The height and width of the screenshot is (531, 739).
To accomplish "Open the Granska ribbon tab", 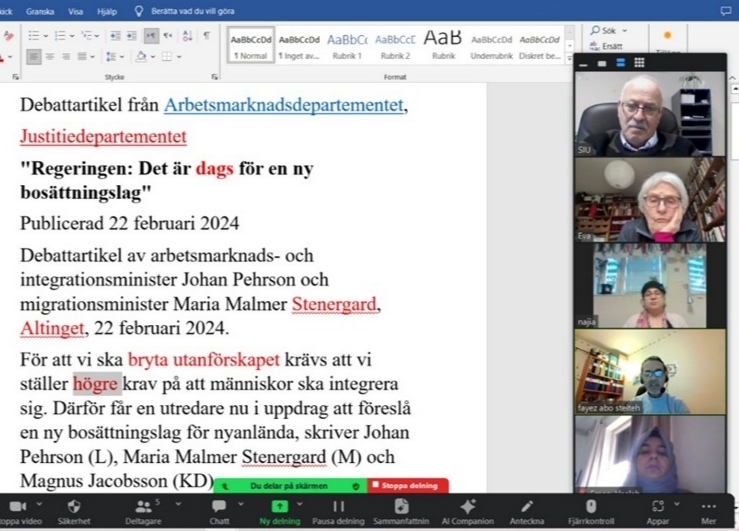I will tap(40, 11).
